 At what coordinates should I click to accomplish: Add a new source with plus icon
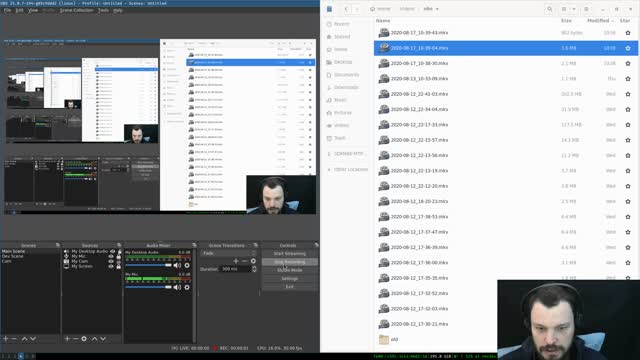pyautogui.click(x=67, y=338)
